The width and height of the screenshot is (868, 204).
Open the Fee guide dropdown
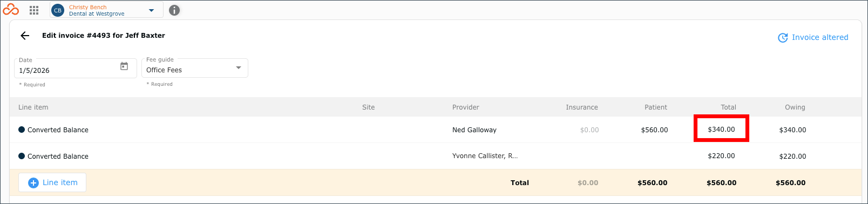(x=195, y=69)
